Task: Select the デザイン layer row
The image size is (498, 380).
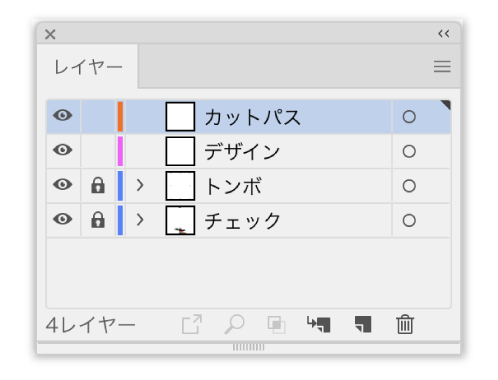Action: [249, 151]
